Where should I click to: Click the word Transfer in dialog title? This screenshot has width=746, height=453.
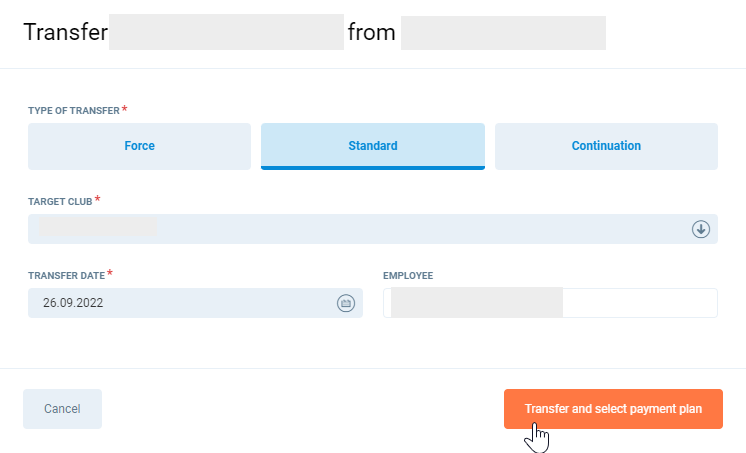point(65,32)
